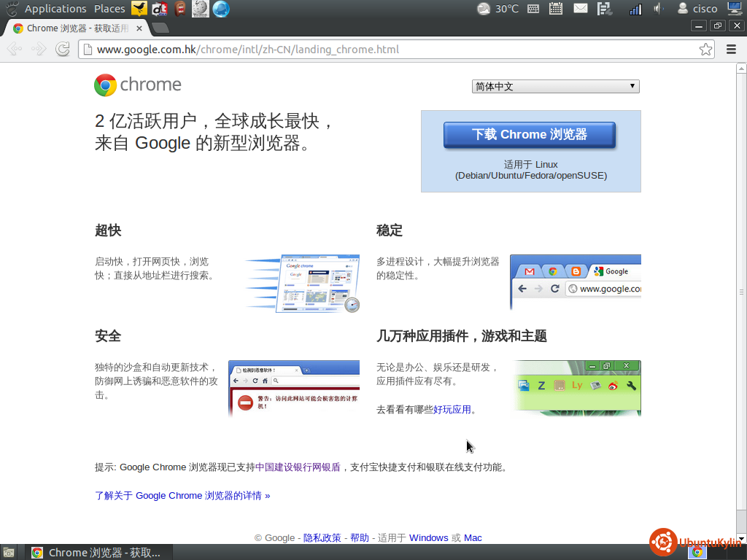Open the cisco user menu

(x=697, y=9)
